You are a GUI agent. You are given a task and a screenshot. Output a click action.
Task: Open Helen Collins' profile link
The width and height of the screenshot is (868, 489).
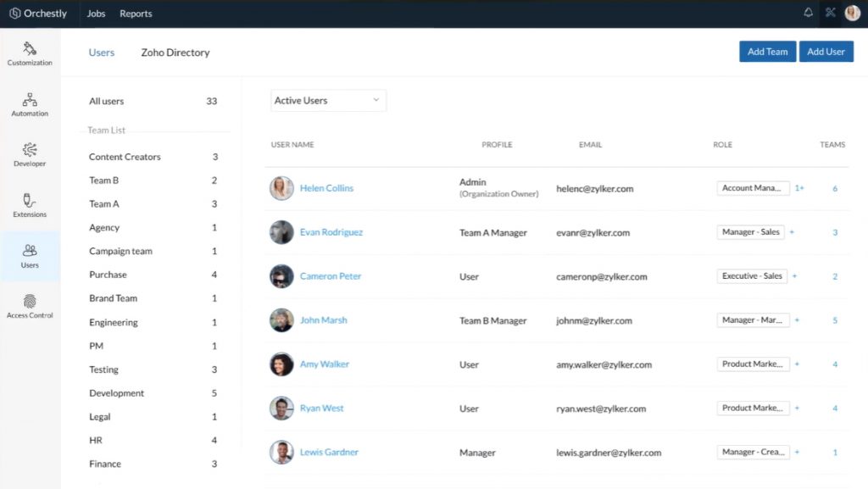[x=326, y=188]
